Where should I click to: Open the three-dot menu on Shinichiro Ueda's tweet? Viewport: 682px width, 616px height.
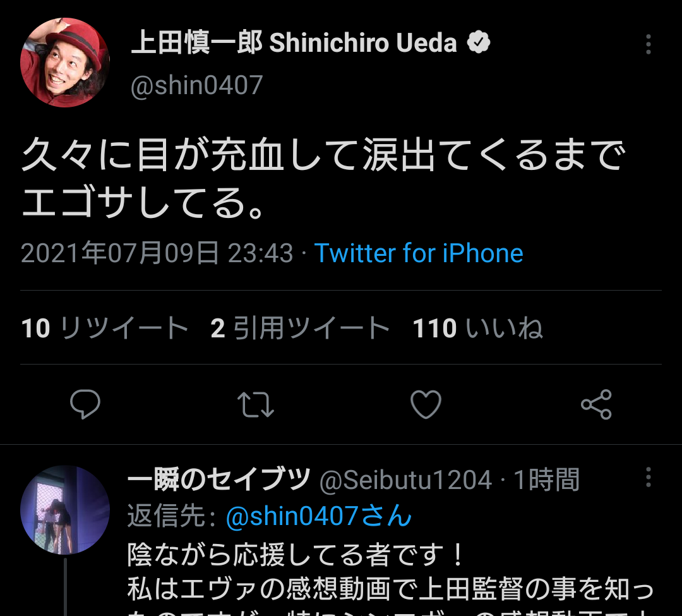[648, 44]
